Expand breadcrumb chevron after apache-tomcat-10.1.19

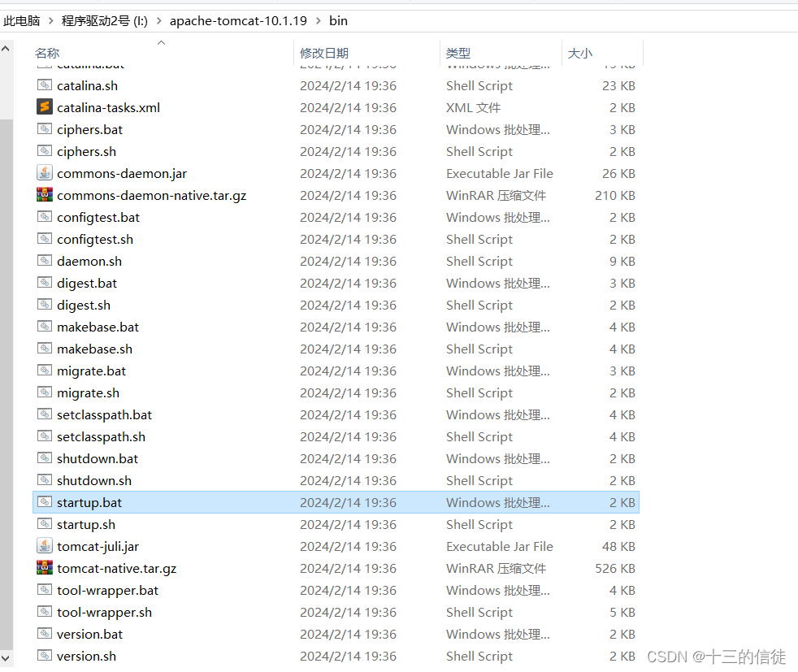(319, 21)
